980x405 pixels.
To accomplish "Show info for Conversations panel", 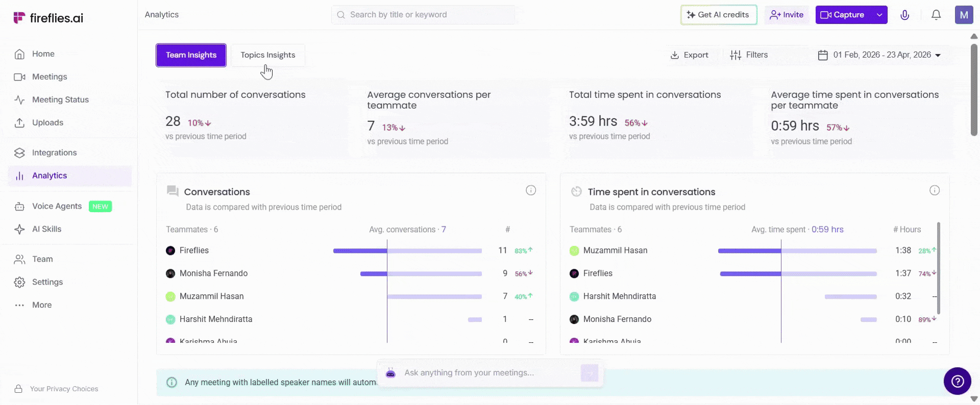I will tap(531, 190).
